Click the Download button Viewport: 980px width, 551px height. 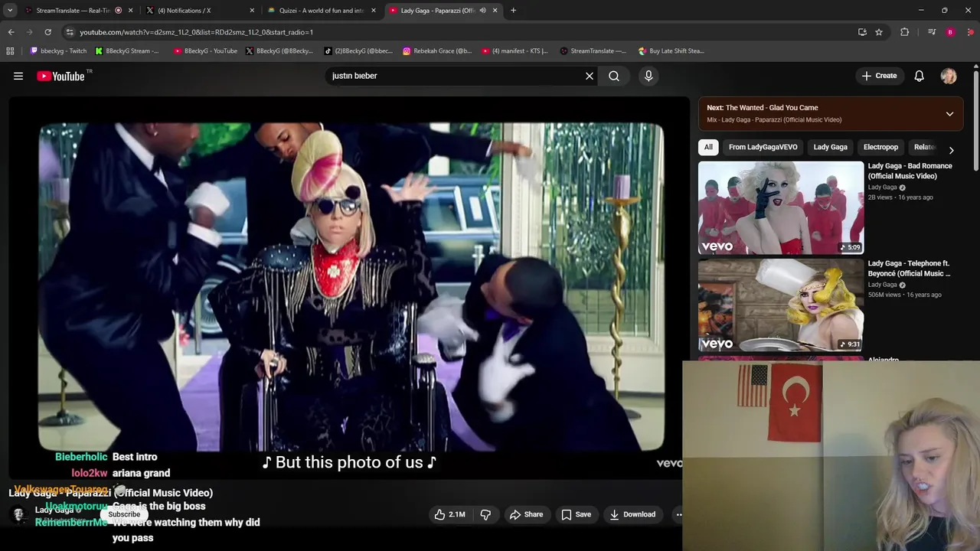tap(632, 514)
